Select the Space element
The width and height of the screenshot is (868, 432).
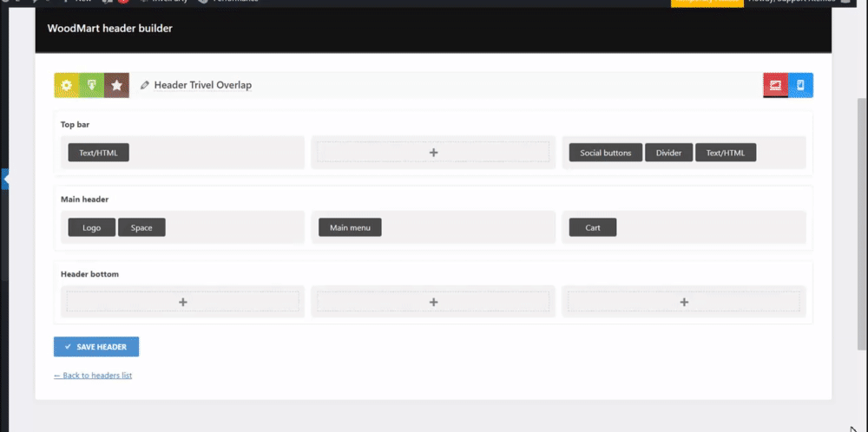click(141, 227)
